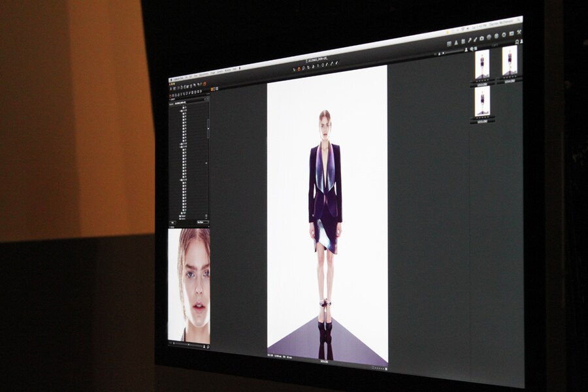Adjust the zoom slider below the face focus preview
Viewport: 588px width, 392px height.
point(188,344)
